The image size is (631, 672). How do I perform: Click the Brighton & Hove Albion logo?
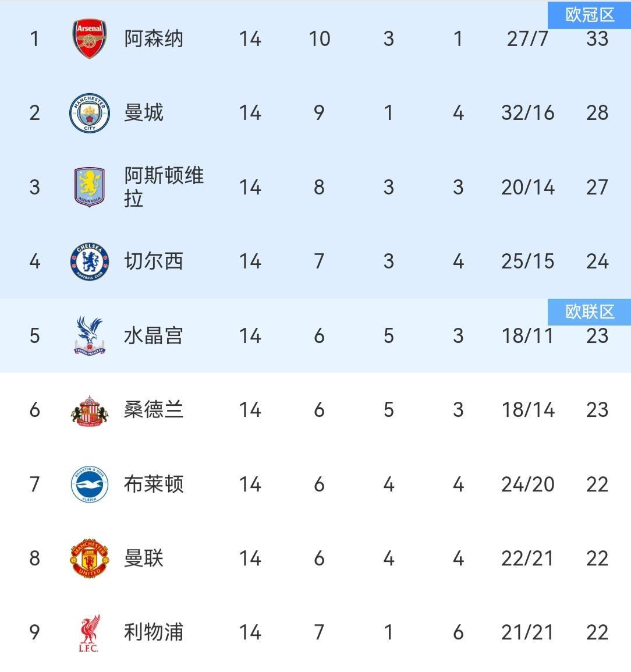click(89, 484)
